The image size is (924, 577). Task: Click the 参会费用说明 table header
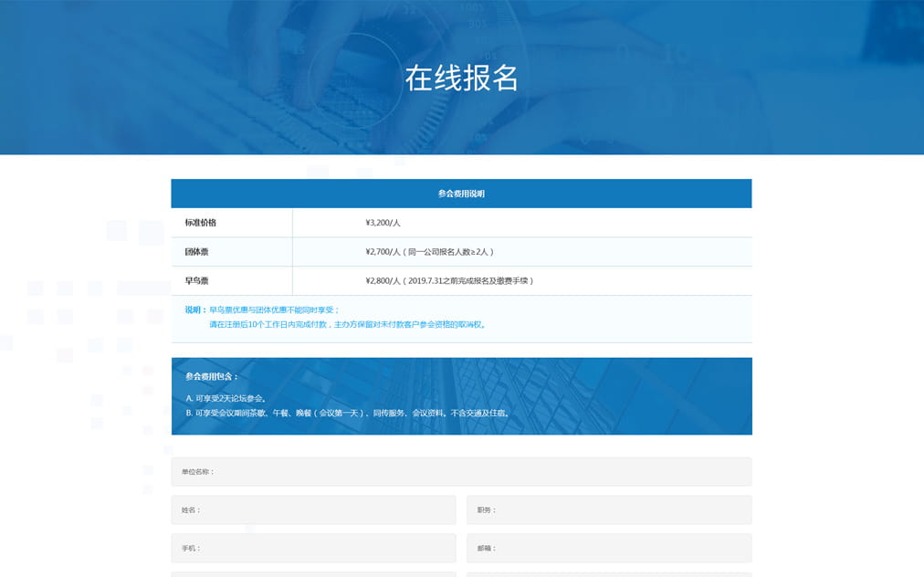(x=461, y=194)
